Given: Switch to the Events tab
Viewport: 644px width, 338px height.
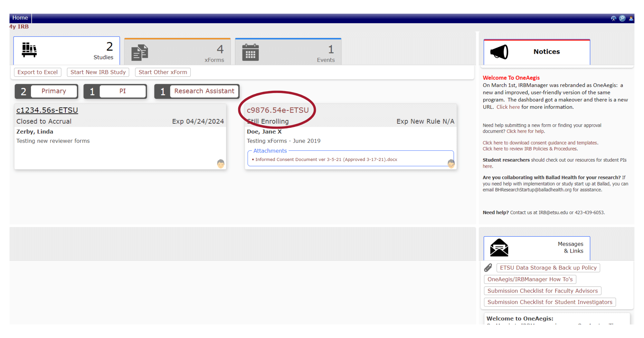Looking at the screenshot, I should pyautogui.click(x=288, y=52).
